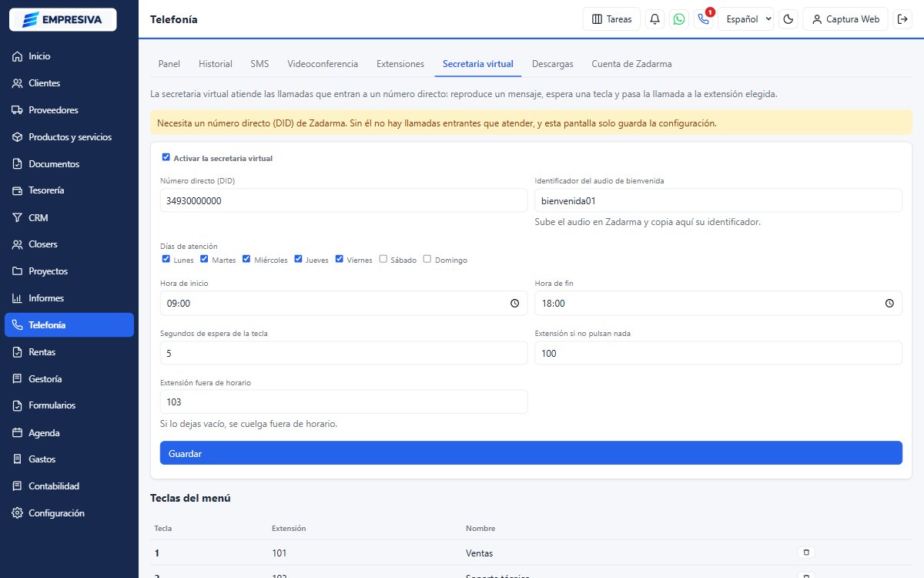Open Closers section
924x578 pixels.
coord(69,244)
